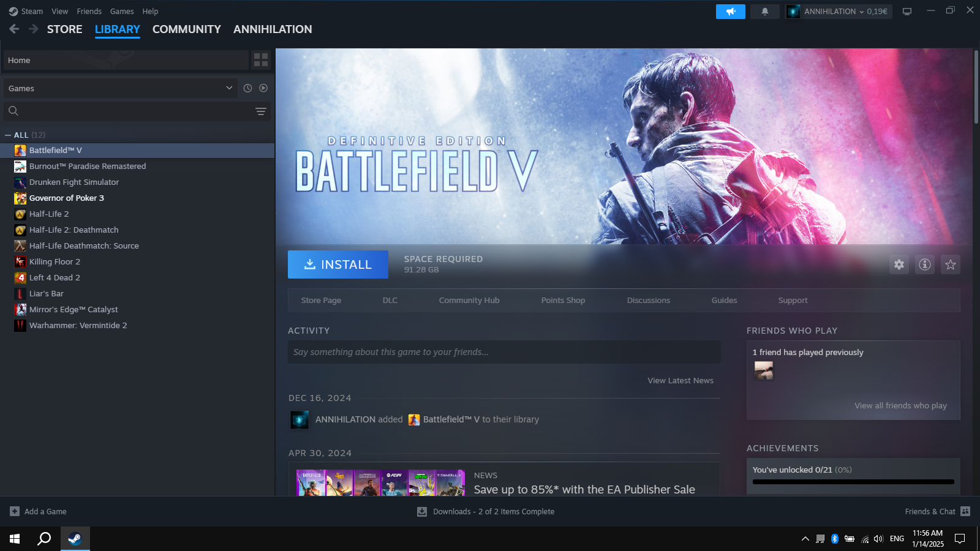Toggle ready to play filter icon

click(263, 88)
